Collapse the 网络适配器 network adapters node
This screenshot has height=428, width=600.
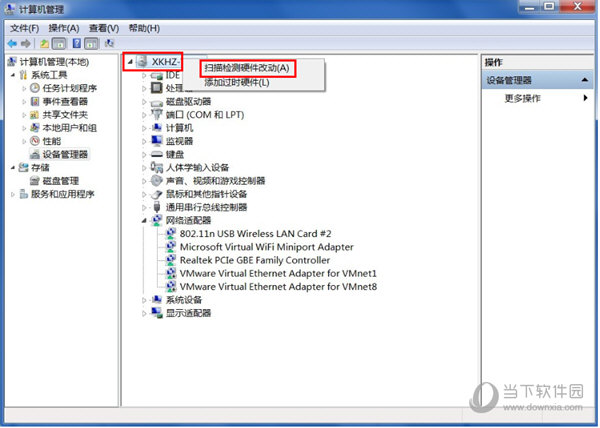(x=144, y=220)
